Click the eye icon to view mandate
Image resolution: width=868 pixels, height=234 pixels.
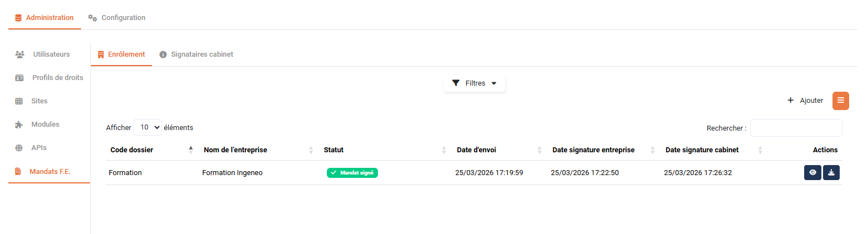[x=813, y=173]
